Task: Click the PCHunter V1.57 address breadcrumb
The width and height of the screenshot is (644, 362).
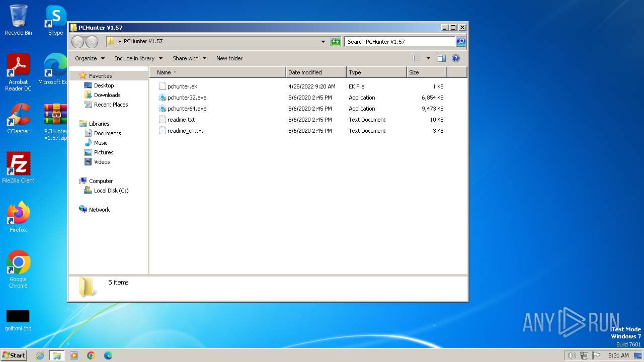Action: [x=143, y=42]
